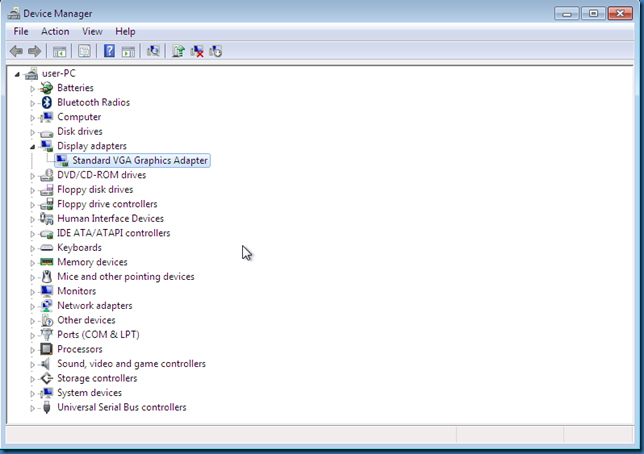Select the Floppy drive controllers label
Image resolution: width=644 pixels, height=454 pixels.
tap(107, 204)
